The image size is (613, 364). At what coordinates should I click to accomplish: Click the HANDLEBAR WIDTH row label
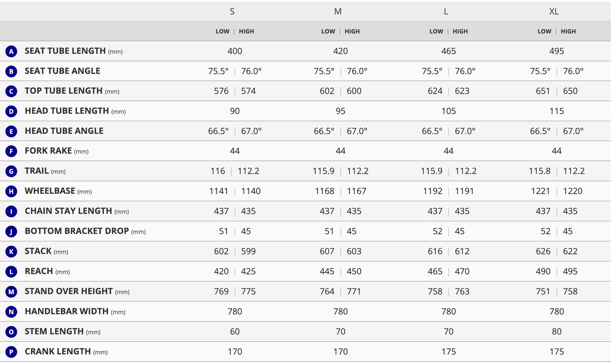(x=67, y=311)
